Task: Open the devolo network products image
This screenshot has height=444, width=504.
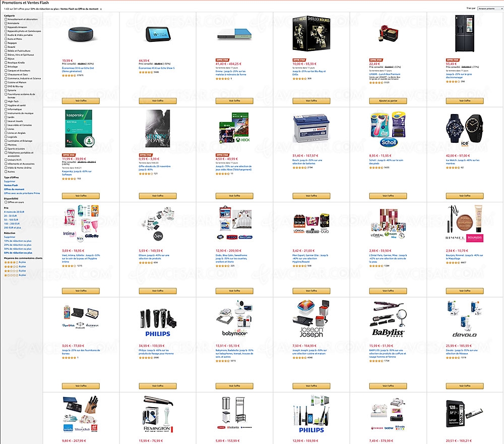Action: click(465, 319)
